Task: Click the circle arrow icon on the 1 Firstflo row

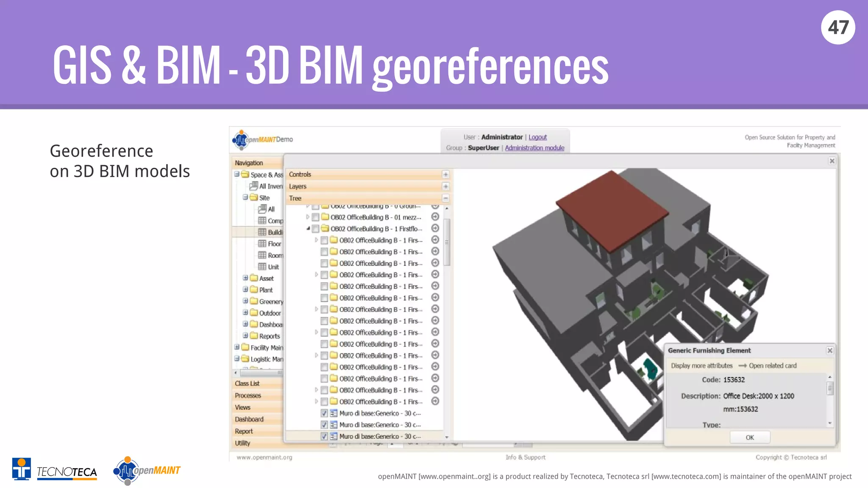Action: point(435,228)
